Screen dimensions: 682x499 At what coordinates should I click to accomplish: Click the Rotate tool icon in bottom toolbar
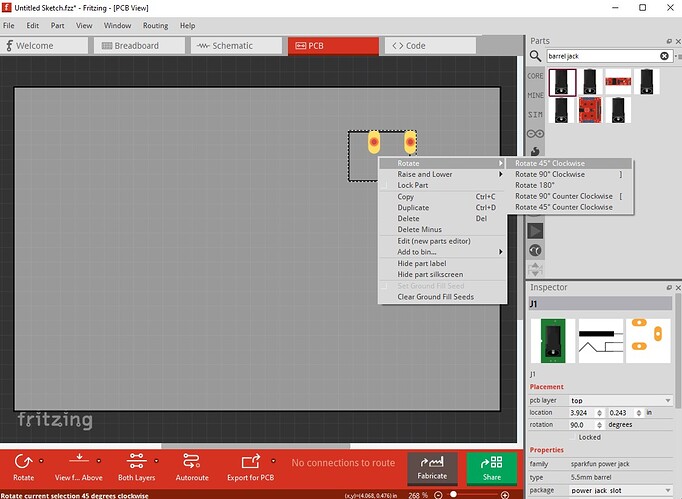click(23, 461)
